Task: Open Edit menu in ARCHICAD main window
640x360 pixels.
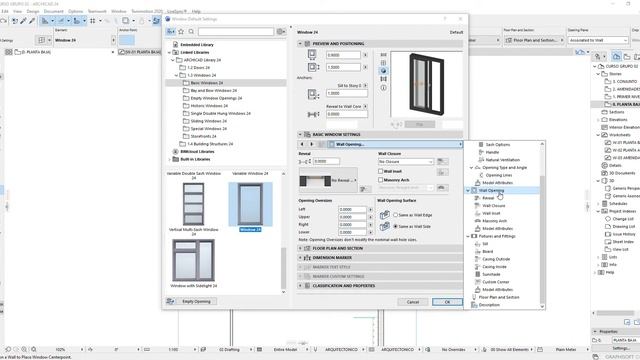Action: 5,11
